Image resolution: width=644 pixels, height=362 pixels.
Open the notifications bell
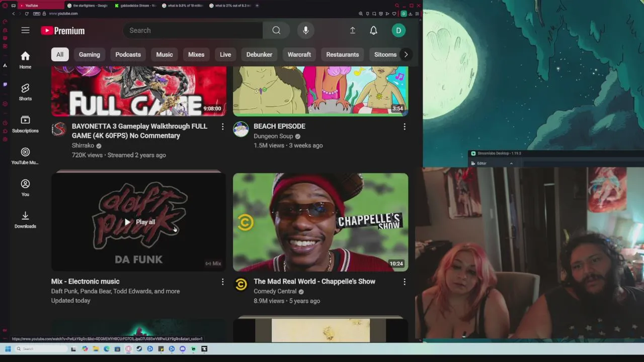click(x=373, y=30)
